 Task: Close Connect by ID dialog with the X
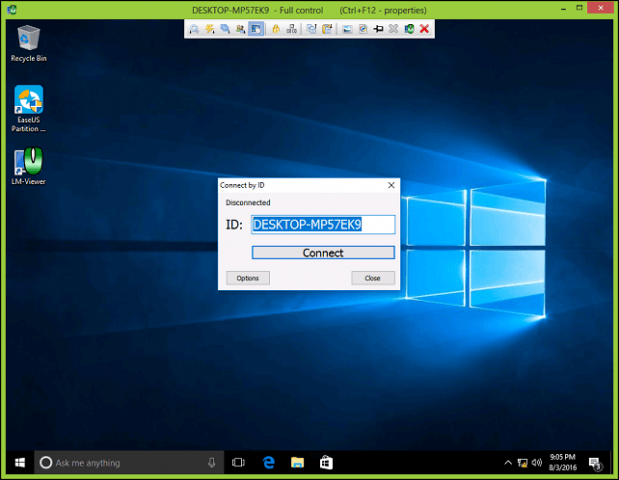click(x=391, y=185)
